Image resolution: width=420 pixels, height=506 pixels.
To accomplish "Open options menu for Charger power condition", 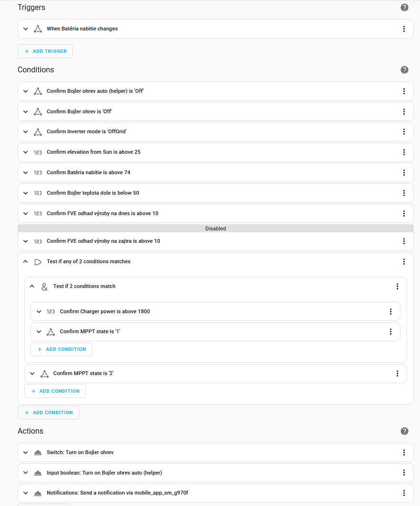I will [390, 311].
